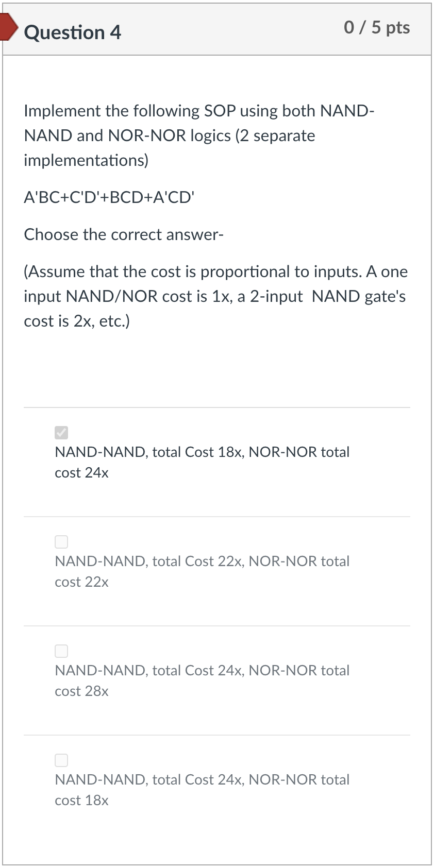The image size is (434, 868).
Task: Click the gray checkmark inside the selected checkbox
Action: pos(61,433)
